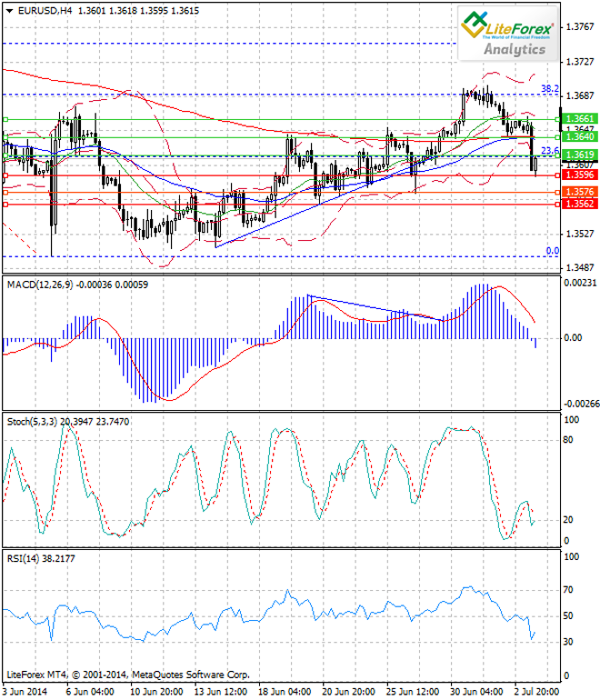Select the green 1.3640 price label
Image resolution: width=600 pixels, height=700 pixels.
click(x=580, y=136)
